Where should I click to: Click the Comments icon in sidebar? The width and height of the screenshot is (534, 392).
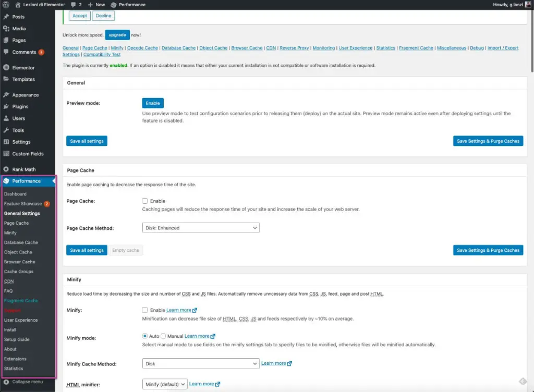coord(6,52)
